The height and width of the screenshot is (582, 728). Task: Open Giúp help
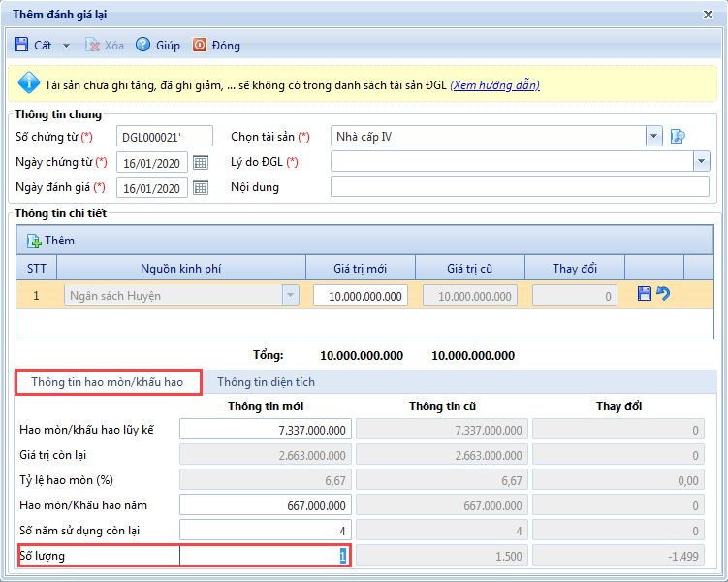click(158, 45)
